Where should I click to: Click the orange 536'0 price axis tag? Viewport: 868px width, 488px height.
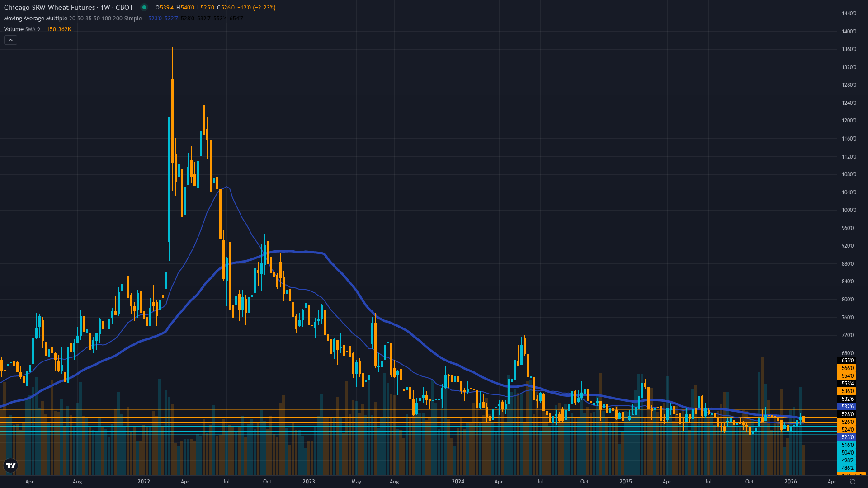847,391
